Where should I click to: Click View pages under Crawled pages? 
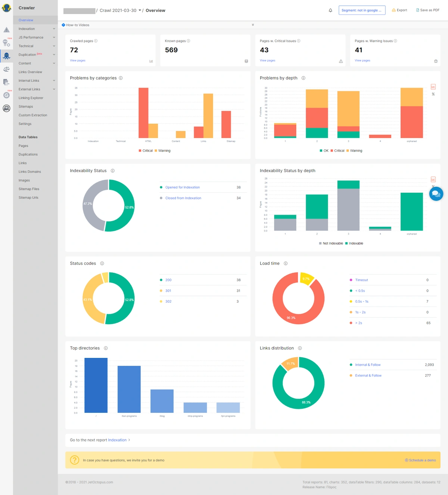click(77, 60)
